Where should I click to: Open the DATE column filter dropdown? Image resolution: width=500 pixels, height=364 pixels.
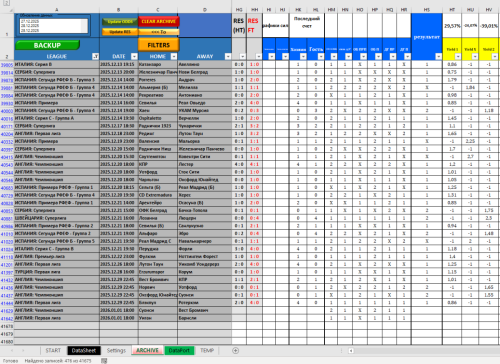coord(134,56)
